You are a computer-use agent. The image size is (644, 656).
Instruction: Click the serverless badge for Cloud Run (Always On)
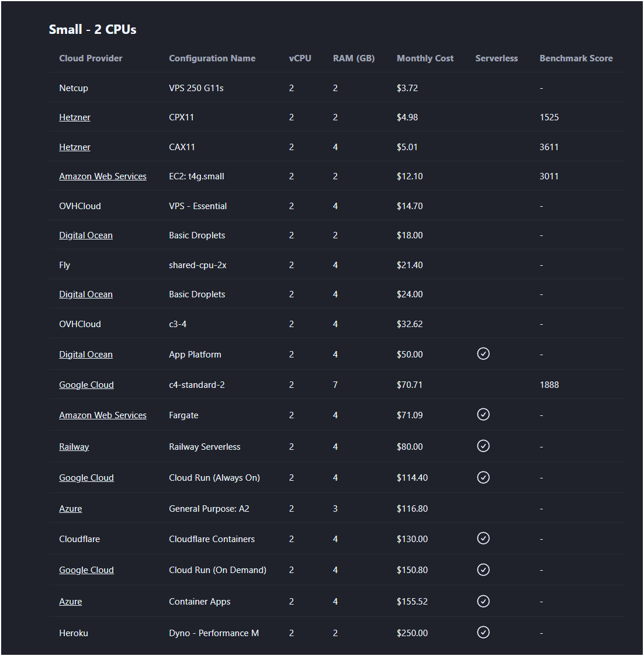point(483,477)
